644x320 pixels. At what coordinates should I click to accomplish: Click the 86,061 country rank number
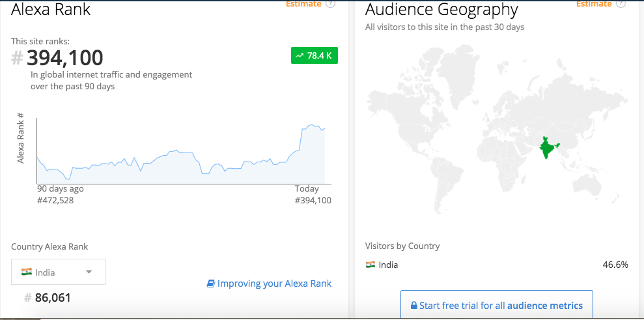pyautogui.click(x=53, y=297)
